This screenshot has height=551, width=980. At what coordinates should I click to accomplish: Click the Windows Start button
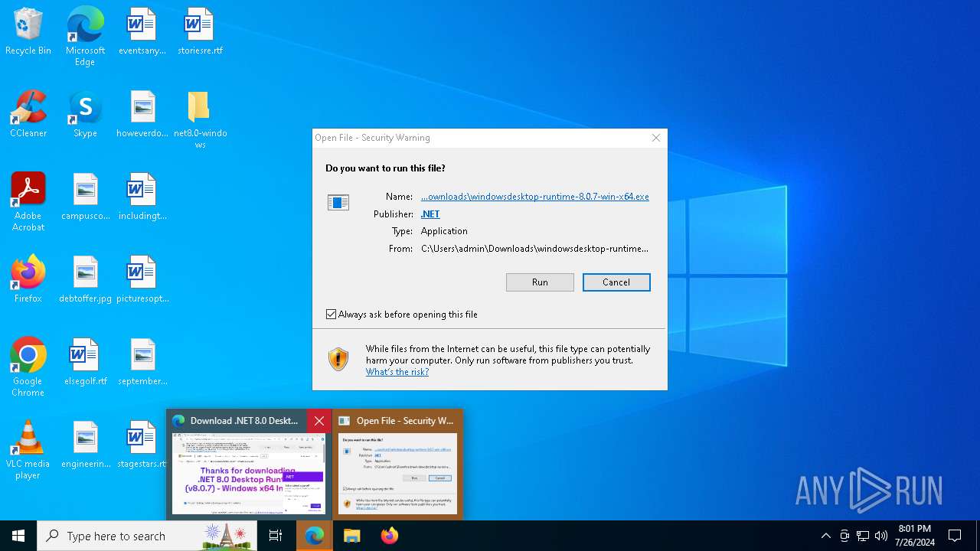(x=18, y=536)
